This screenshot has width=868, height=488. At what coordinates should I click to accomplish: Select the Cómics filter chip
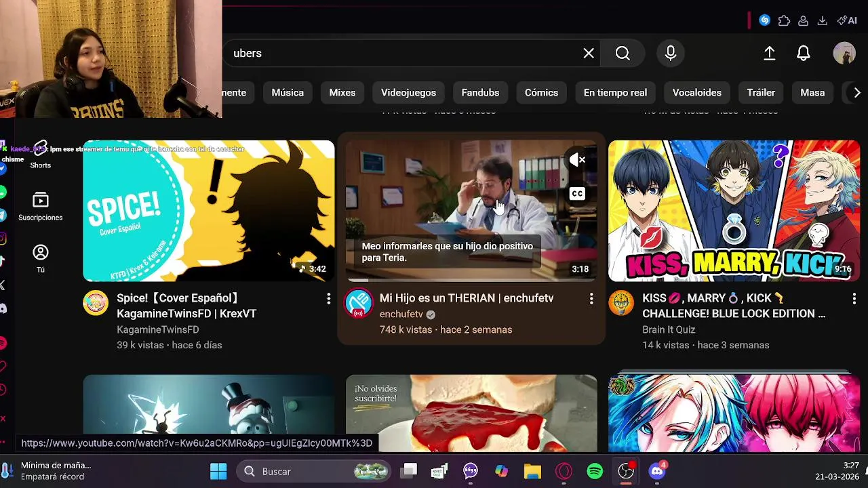[x=541, y=93]
